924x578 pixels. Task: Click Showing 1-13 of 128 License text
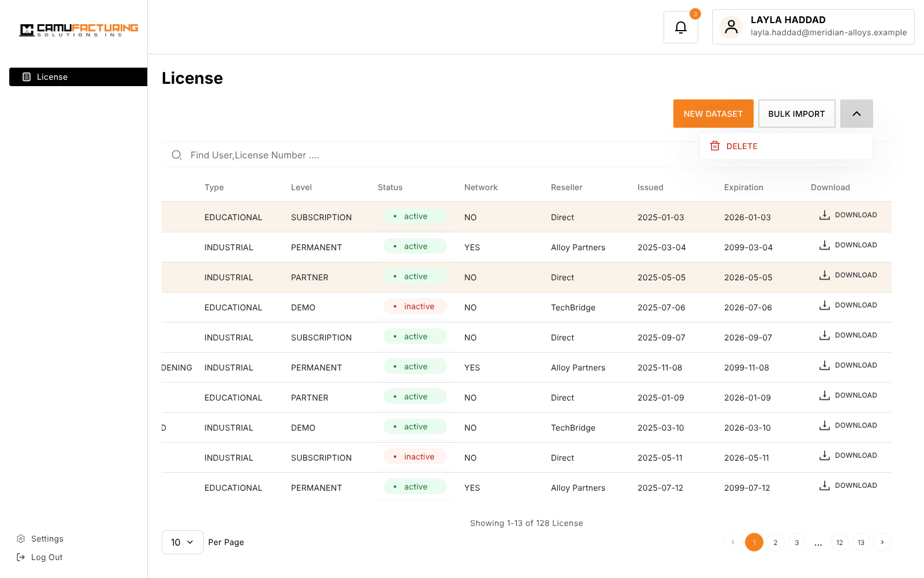coord(527,523)
